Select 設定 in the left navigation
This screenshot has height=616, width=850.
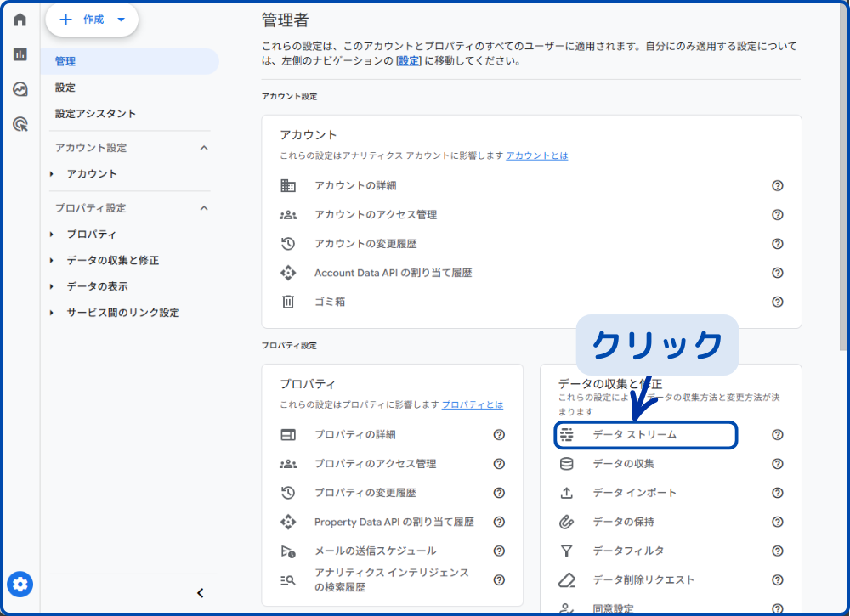coord(65,88)
